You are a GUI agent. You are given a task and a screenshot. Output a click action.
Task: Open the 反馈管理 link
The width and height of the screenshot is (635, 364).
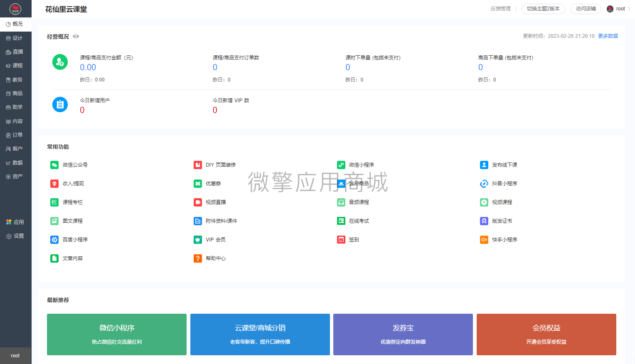point(501,9)
